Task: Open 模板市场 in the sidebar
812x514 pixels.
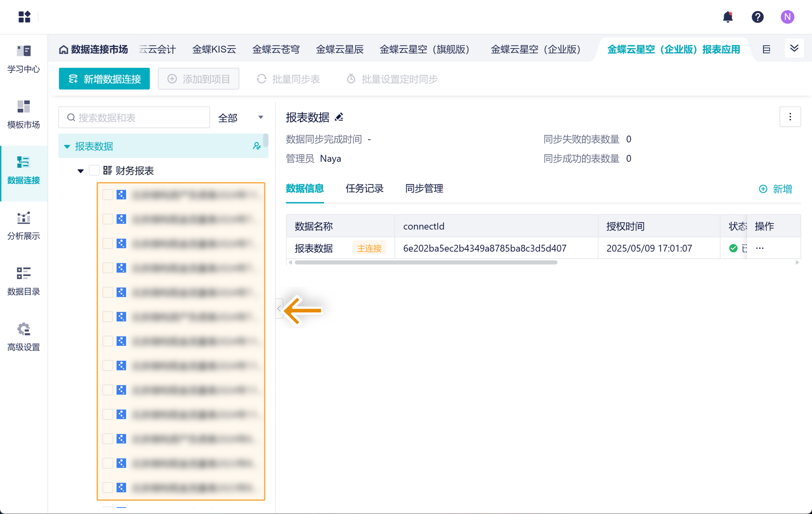Action: click(x=24, y=115)
